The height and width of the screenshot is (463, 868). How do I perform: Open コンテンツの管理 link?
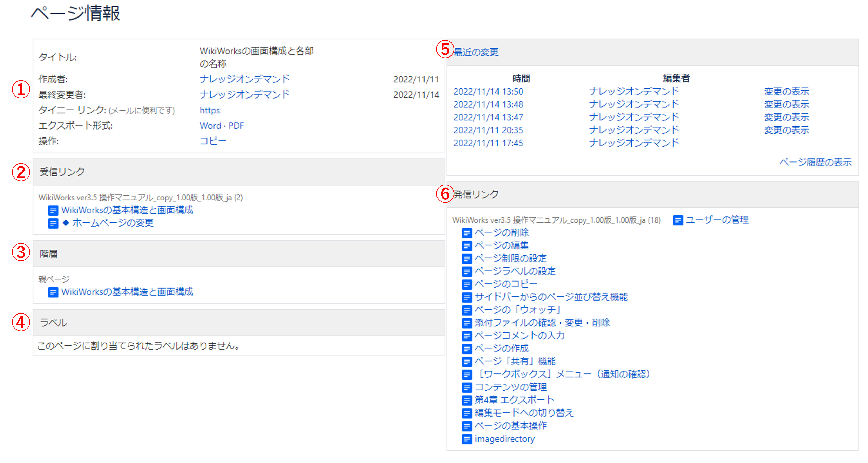point(510,387)
